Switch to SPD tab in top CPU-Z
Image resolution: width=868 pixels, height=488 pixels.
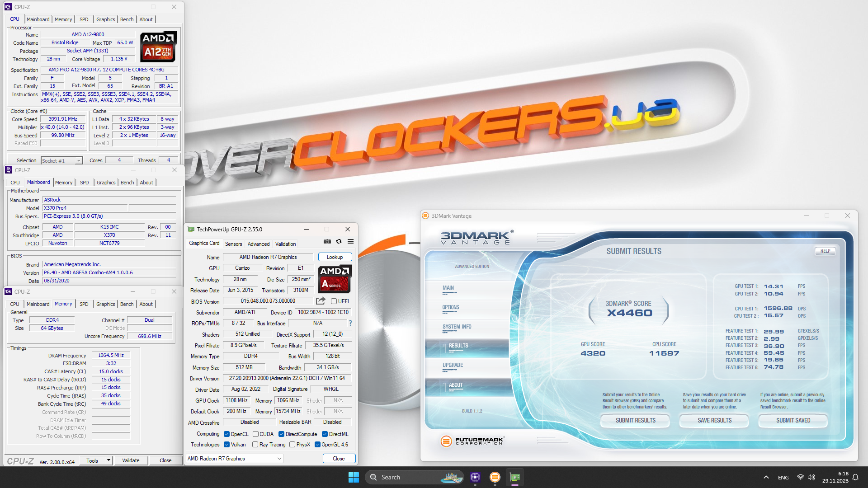[84, 19]
